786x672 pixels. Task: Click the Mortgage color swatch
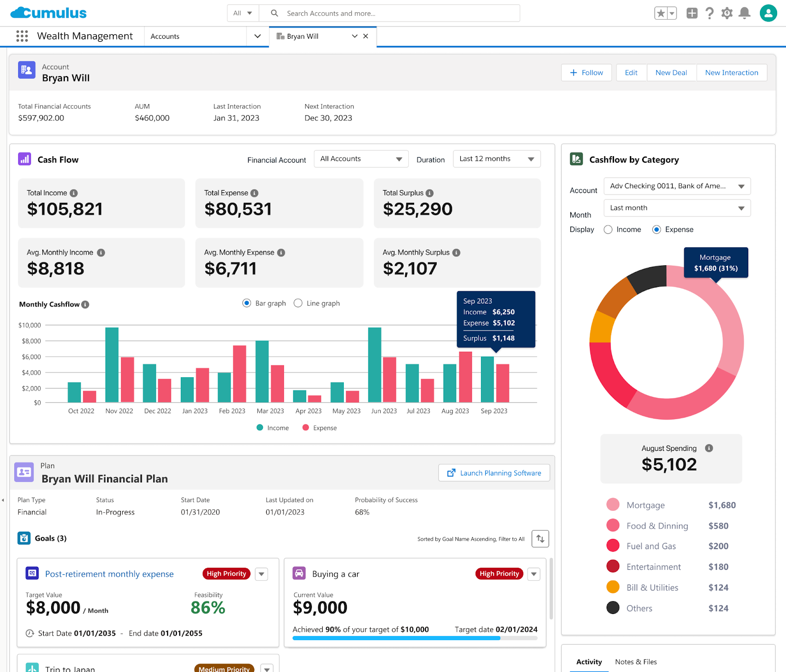(613, 504)
